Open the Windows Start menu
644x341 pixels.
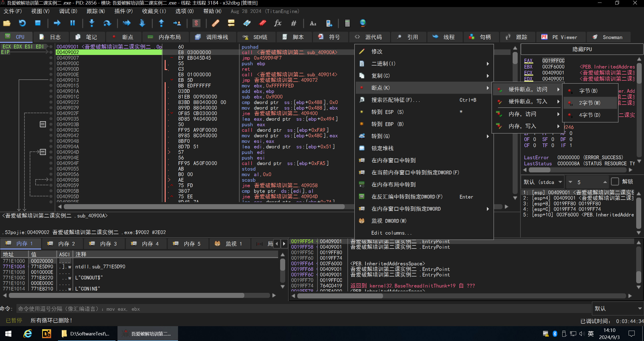point(8,334)
